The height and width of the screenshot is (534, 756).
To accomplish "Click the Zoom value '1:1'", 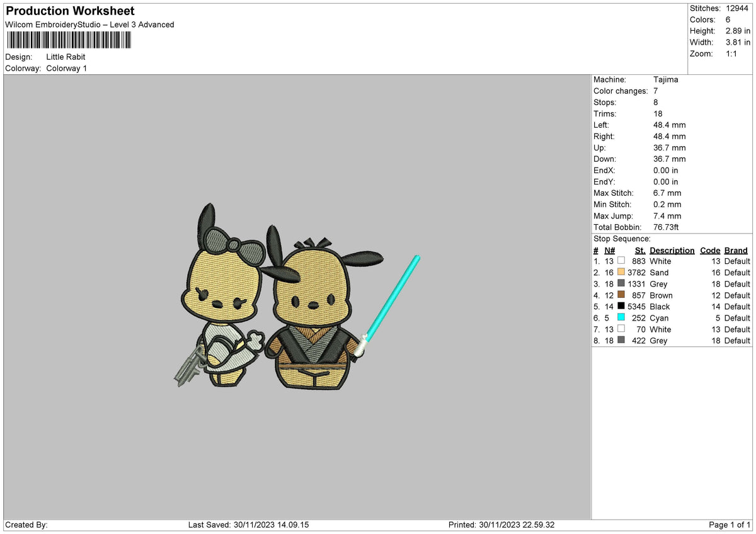I will (x=731, y=54).
